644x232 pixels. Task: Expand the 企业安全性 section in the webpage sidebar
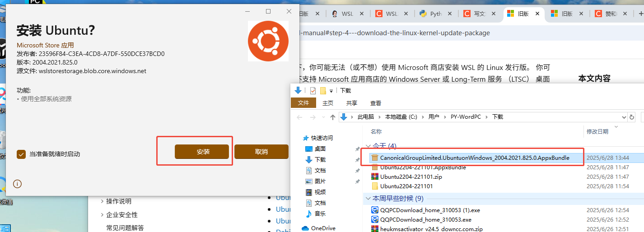(103, 215)
